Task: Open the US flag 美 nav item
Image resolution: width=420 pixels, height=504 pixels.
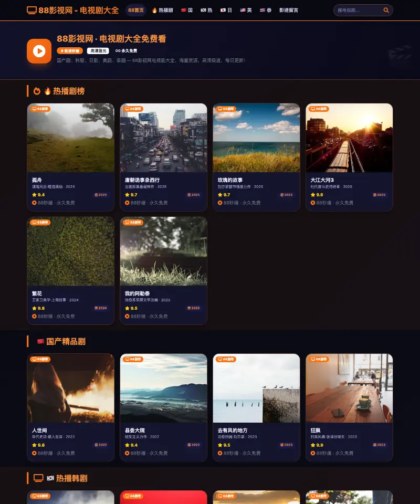Action: (246, 10)
